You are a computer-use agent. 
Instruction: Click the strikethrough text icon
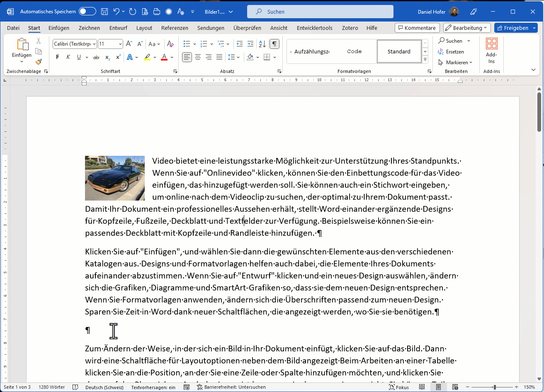pyautogui.click(x=96, y=57)
